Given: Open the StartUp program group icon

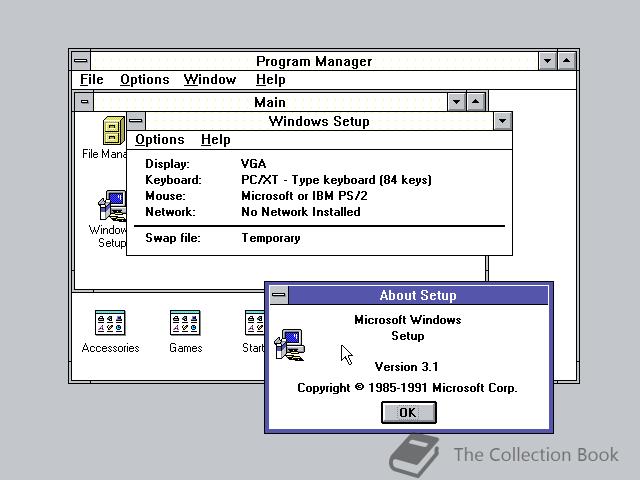Looking at the screenshot, I should point(254,322).
